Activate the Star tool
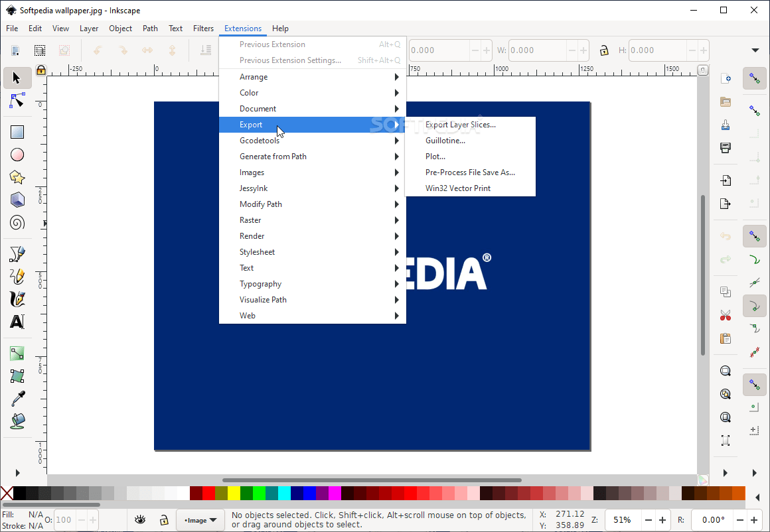 [17, 176]
